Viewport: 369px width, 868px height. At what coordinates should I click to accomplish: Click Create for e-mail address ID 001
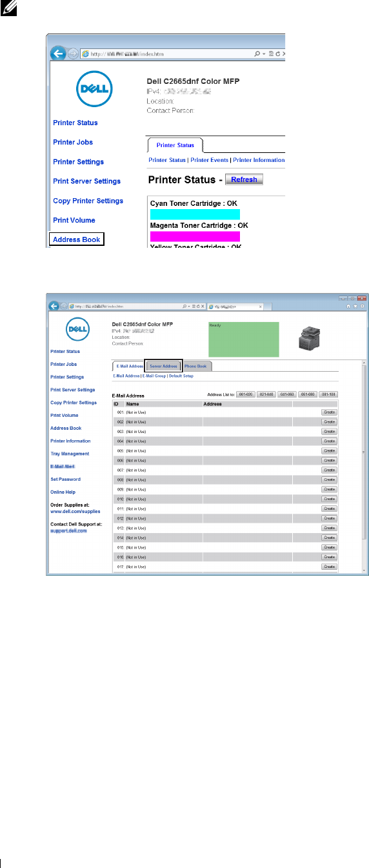[330, 412]
